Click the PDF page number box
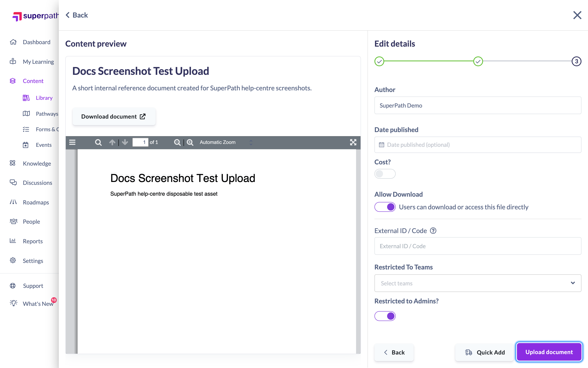The height and width of the screenshot is (368, 588). pos(140,142)
